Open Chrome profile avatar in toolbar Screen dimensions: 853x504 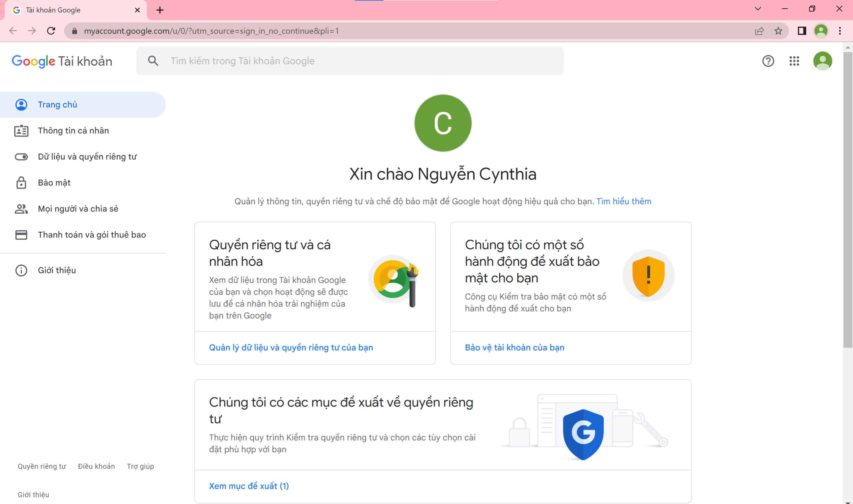click(821, 31)
